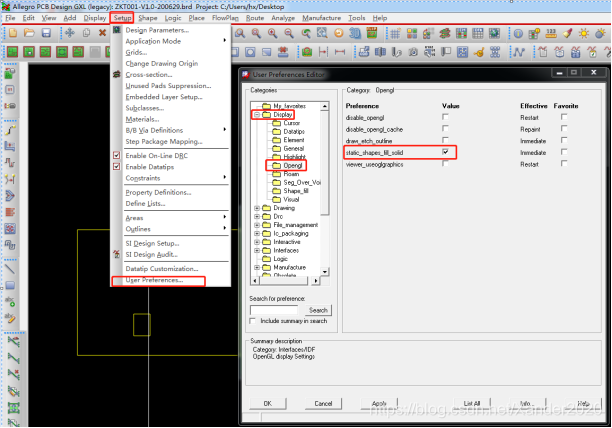Click the zoom out magnifier icon
Viewport: 612px width, 428px height.
click(x=289, y=34)
